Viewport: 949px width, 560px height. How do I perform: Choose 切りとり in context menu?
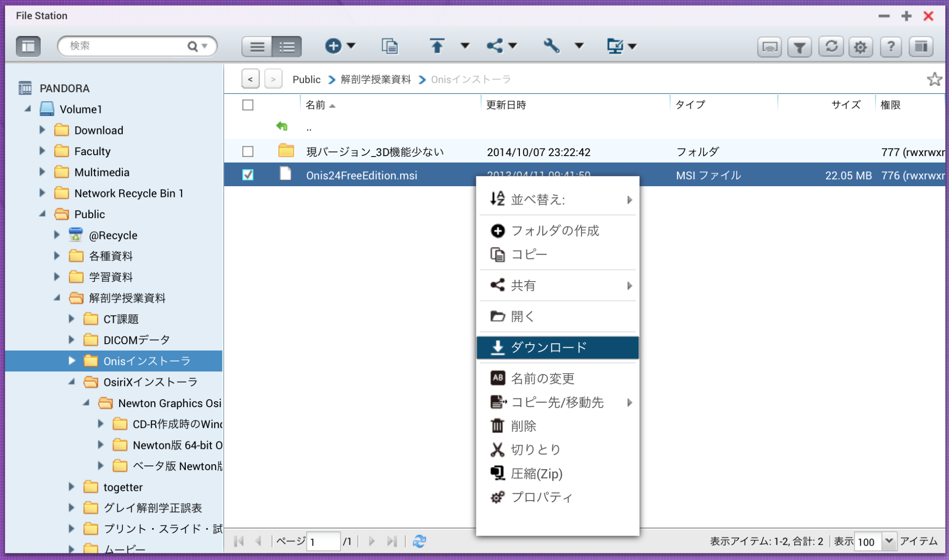[557, 449]
